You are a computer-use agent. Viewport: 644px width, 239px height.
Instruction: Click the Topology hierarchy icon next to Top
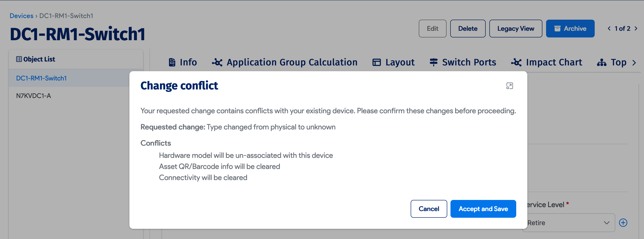click(602, 62)
